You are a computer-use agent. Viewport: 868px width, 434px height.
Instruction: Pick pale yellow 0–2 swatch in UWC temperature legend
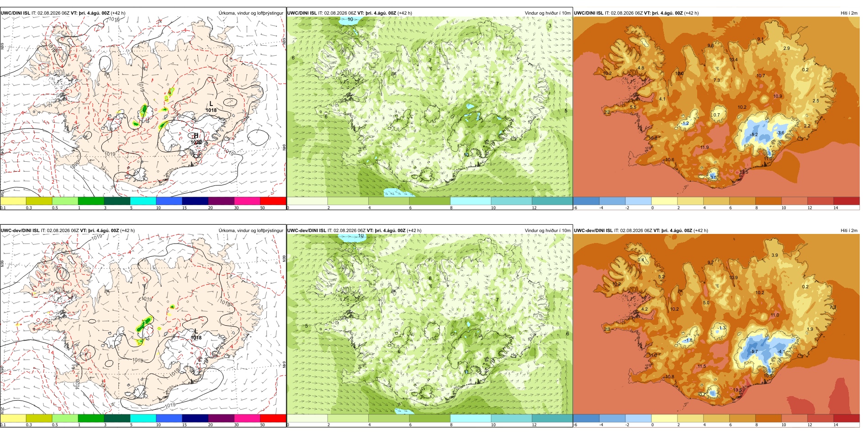click(x=664, y=201)
